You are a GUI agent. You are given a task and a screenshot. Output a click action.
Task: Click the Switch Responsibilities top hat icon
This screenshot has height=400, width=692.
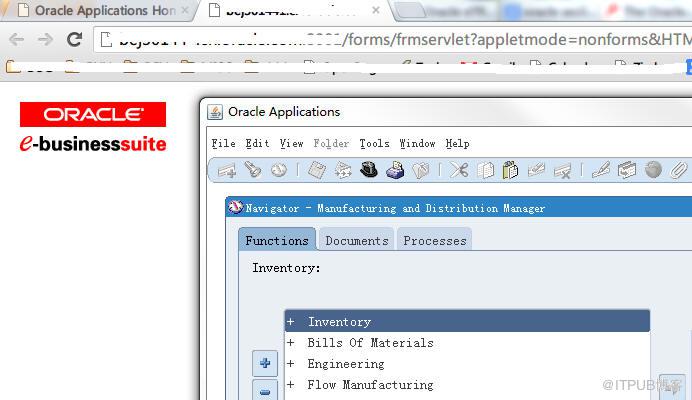pyautogui.click(x=369, y=170)
